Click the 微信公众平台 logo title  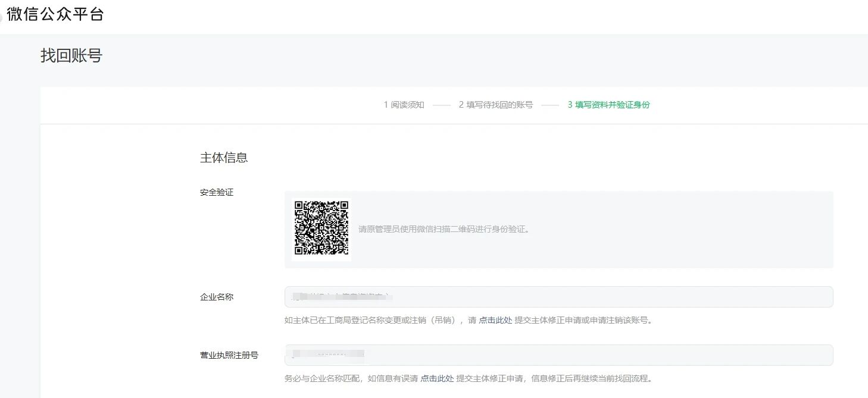(55, 14)
